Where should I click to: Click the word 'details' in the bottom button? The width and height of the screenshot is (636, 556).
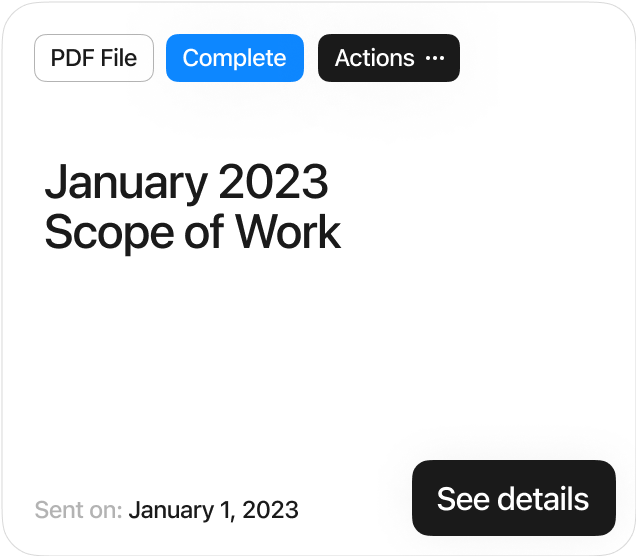click(x=543, y=498)
